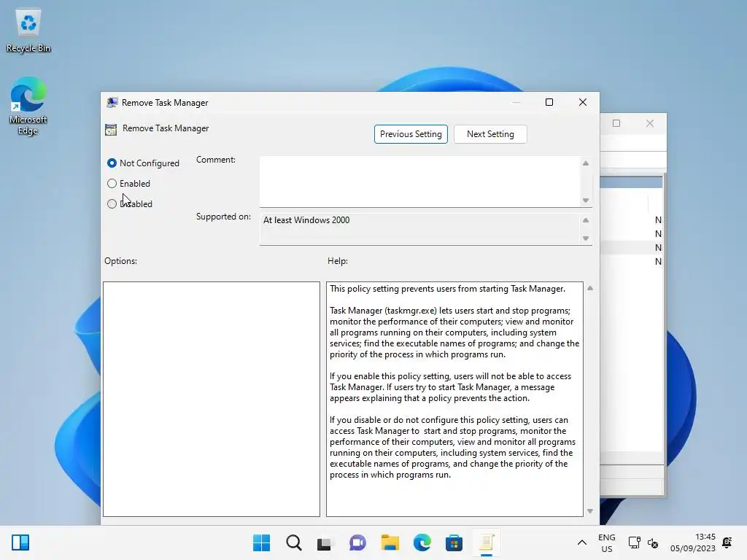The image size is (747, 560).
Task: Minimize the Remove Task Manager window
Action: tap(516, 102)
